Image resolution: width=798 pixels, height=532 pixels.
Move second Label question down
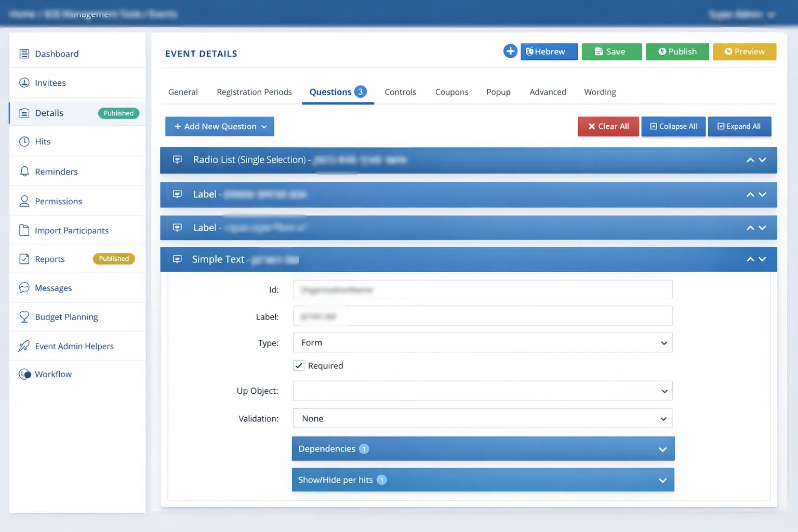[762, 228]
